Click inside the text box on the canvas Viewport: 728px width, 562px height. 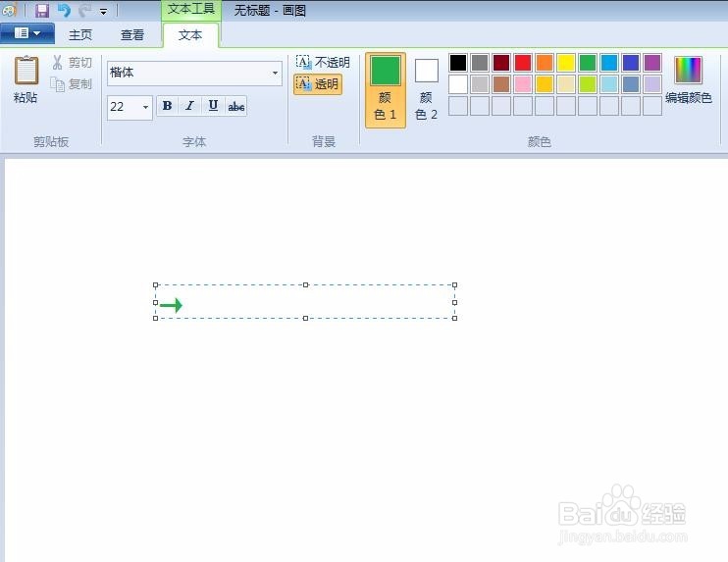(x=305, y=302)
